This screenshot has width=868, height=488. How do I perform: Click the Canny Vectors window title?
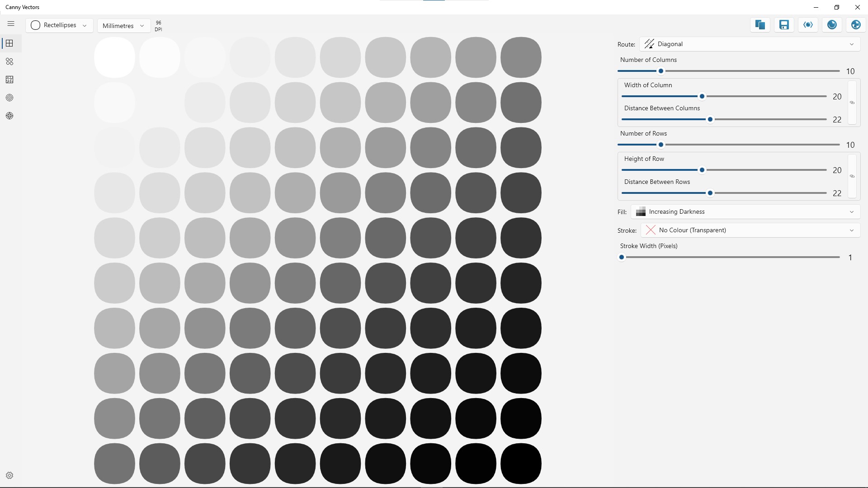pyautogui.click(x=22, y=7)
